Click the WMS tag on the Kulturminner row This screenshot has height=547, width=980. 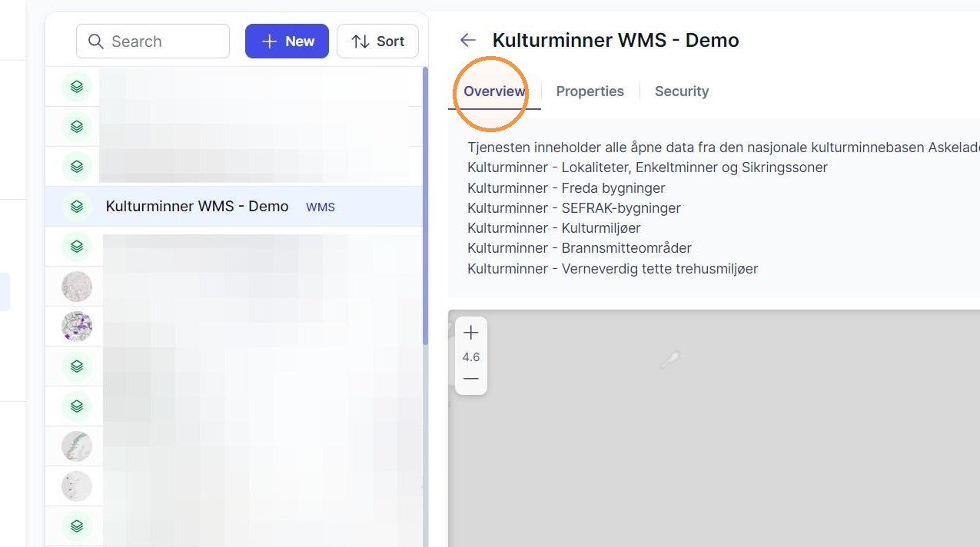321,207
